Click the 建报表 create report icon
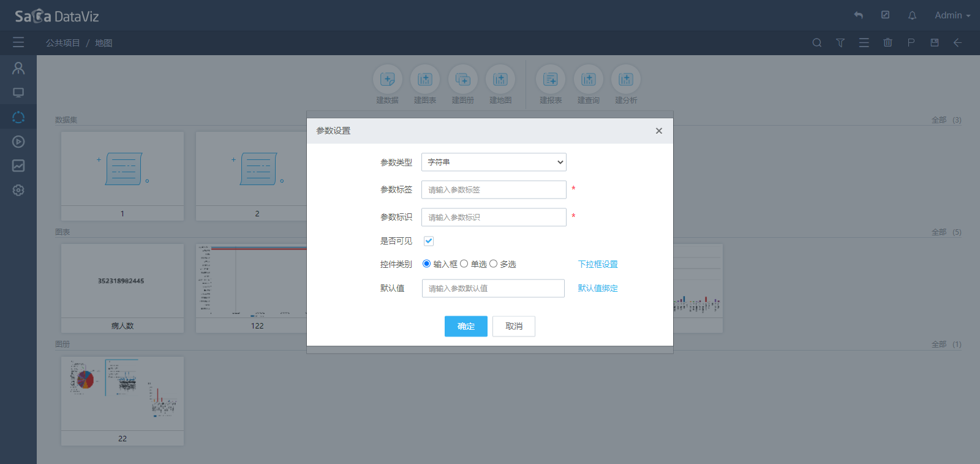 coord(551,79)
